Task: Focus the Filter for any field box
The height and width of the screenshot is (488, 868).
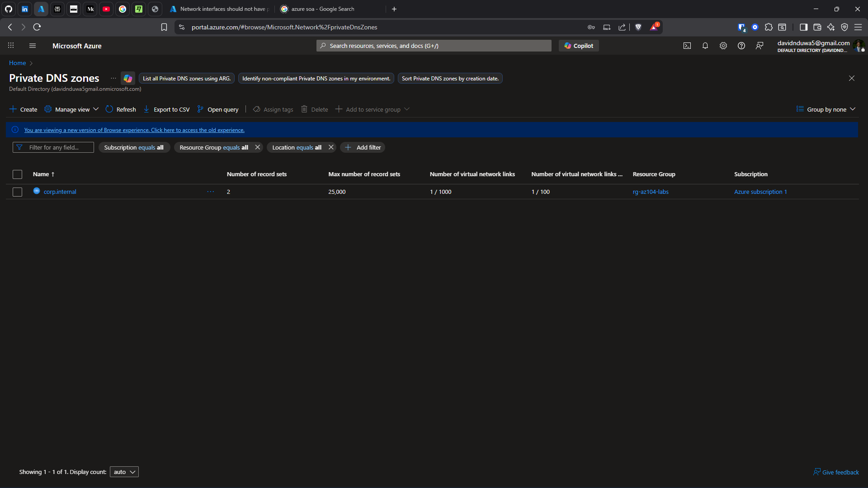Action: point(53,147)
